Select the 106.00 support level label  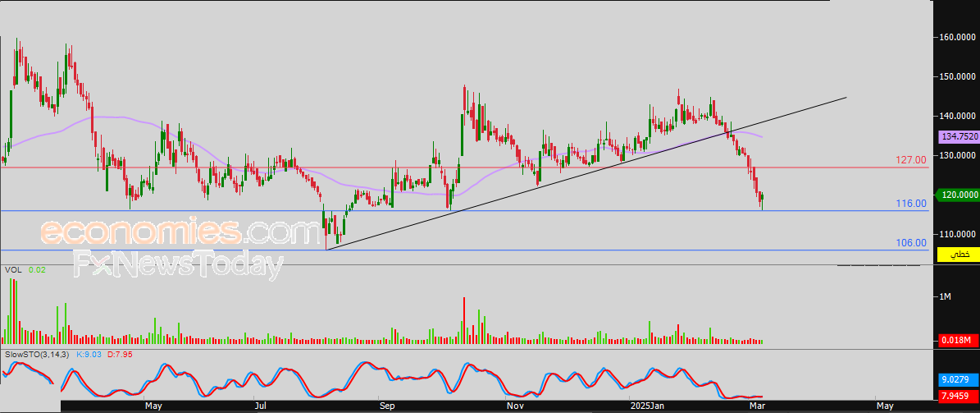click(x=911, y=243)
